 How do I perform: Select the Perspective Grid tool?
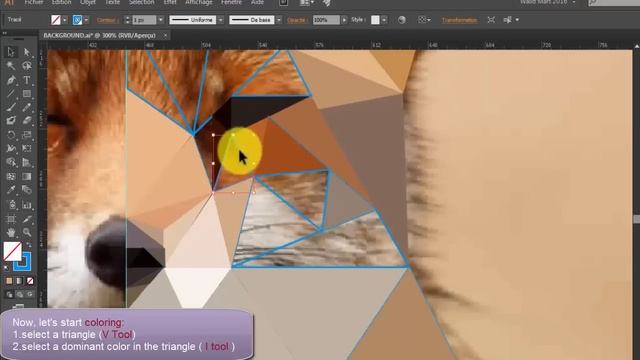coord(27,162)
